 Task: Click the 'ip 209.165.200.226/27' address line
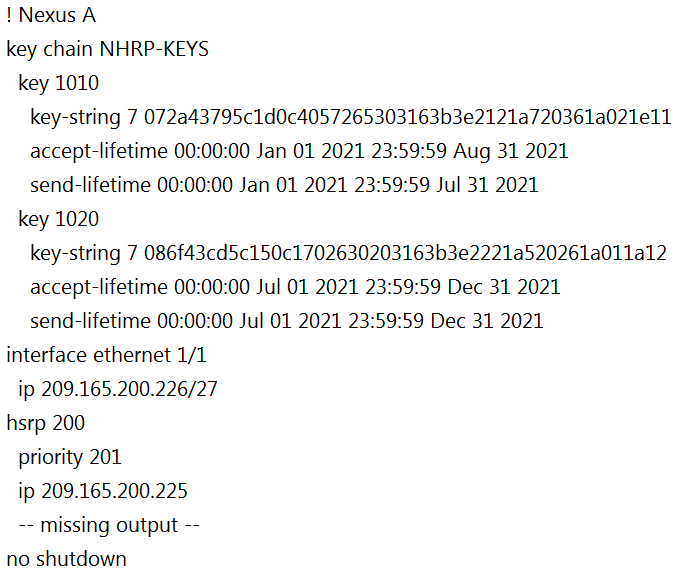tap(117, 389)
